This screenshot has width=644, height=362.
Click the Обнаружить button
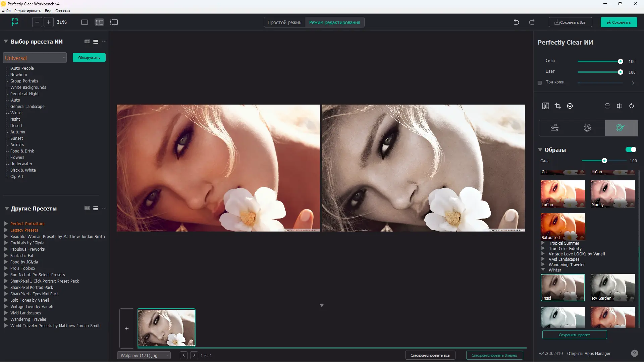coord(89,58)
